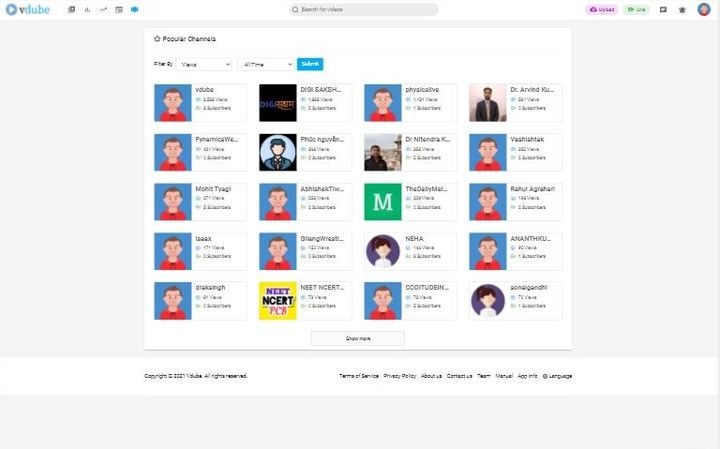Select the highlighted blue header navigation icon
The width and height of the screenshot is (720, 449).
point(135,9)
